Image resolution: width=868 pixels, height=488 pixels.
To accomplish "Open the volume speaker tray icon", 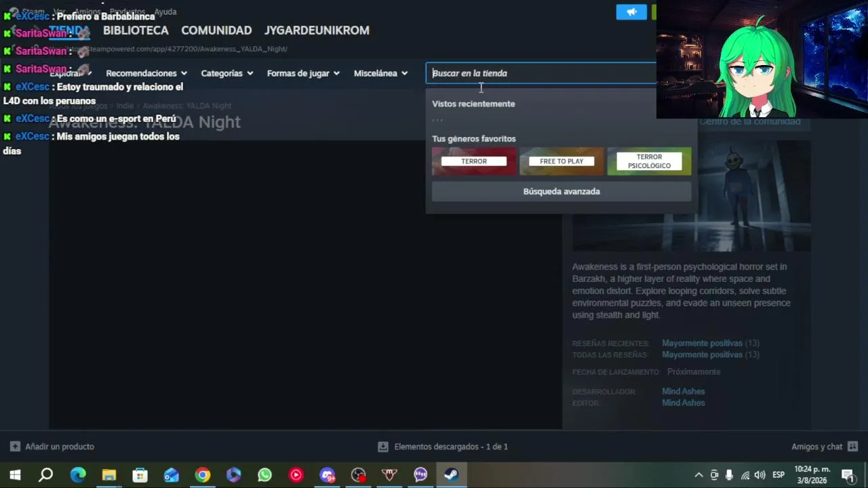I will [x=760, y=475].
